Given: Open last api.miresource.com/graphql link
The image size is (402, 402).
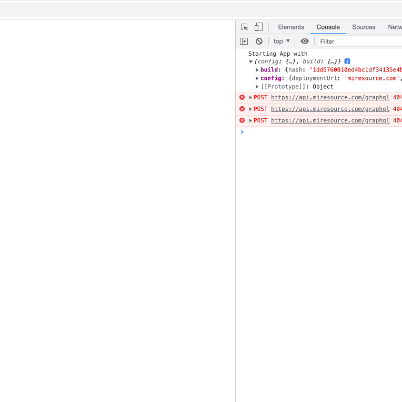Looking at the screenshot, I should [330, 120].
